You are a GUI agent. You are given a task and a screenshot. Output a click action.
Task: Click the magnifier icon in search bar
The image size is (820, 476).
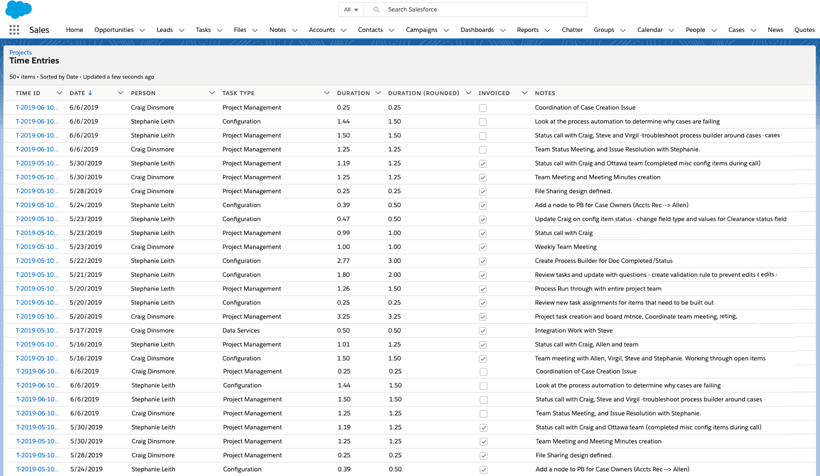[x=376, y=9]
